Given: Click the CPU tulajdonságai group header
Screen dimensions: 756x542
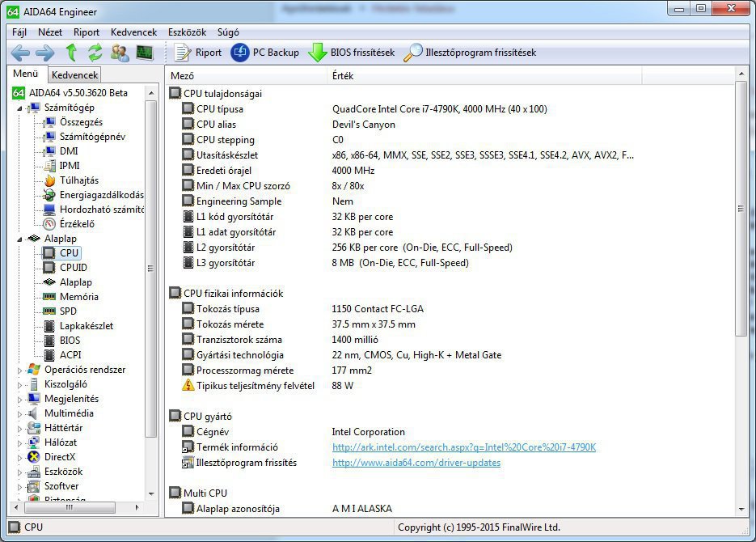Looking at the screenshot, I should click(x=216, y=94).
